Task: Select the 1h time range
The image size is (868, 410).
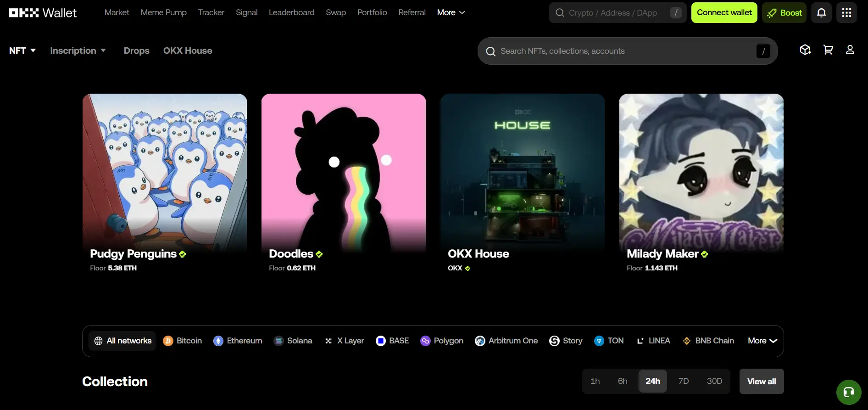Action: 595,381
